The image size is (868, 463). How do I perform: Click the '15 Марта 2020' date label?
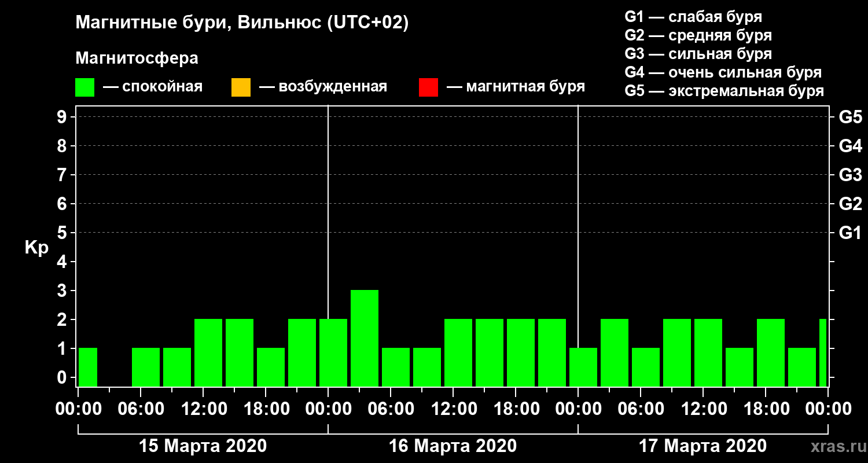click(203, 446)
